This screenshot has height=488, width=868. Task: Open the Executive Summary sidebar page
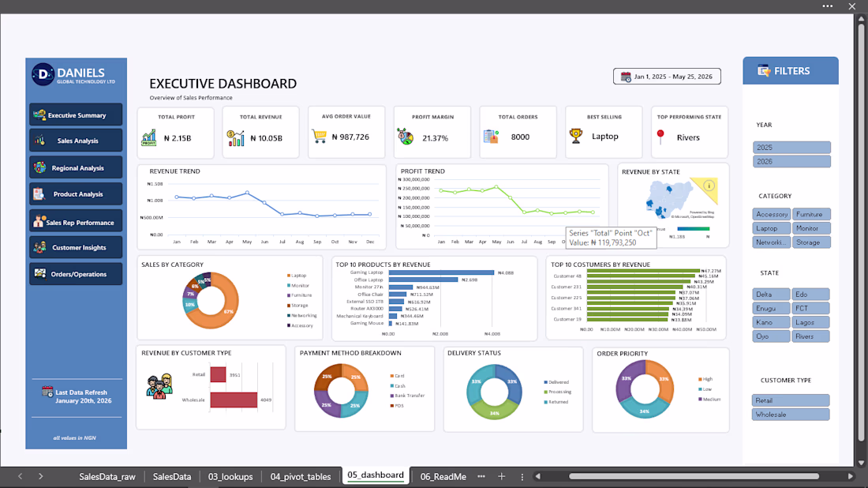(x=76, y=114)
